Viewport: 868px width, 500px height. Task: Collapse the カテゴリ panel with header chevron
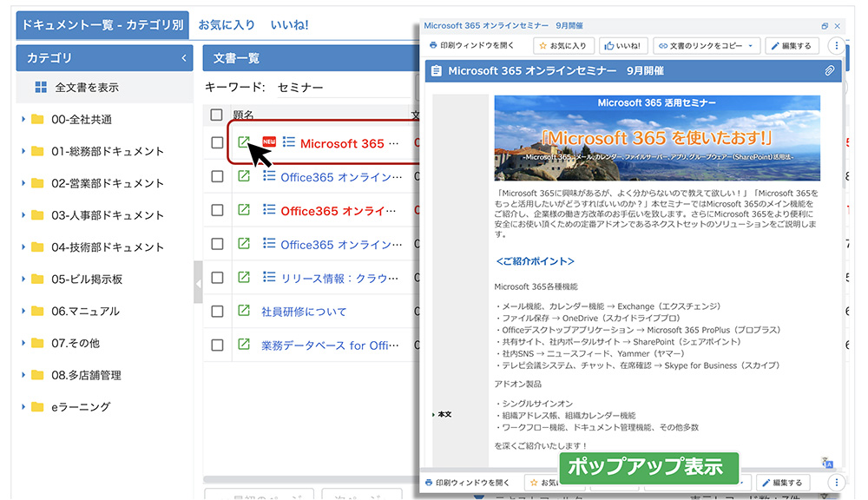pyautogui.click(x=184, y=58)
